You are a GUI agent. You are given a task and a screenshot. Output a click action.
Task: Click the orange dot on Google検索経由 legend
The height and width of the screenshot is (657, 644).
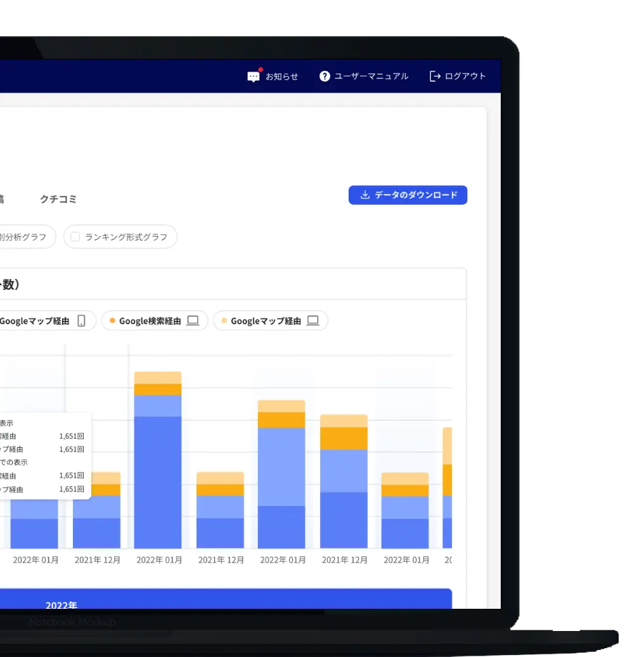[x=112, y=321]
